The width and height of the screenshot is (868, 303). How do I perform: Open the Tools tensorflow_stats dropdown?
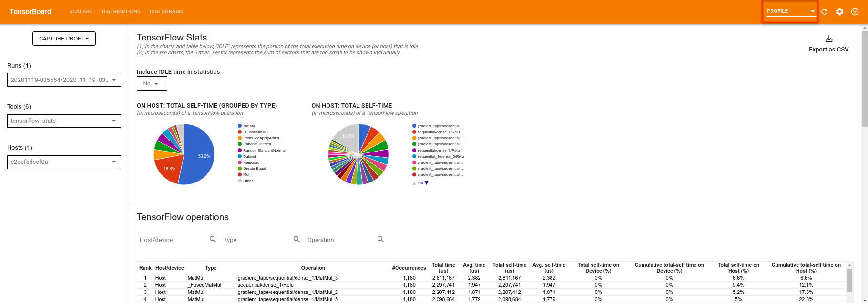(64, 121)
